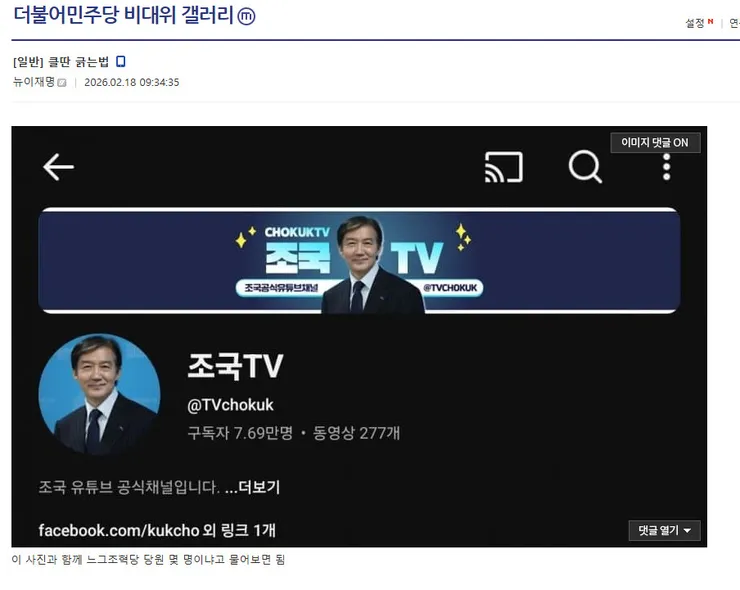Click the circled m icon beside gallery title
This screenshot has height=590, width=740.
(246, 17)
